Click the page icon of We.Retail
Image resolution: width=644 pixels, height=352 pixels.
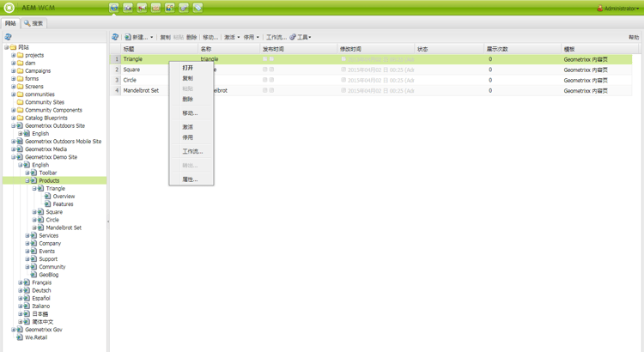point(20,337)
